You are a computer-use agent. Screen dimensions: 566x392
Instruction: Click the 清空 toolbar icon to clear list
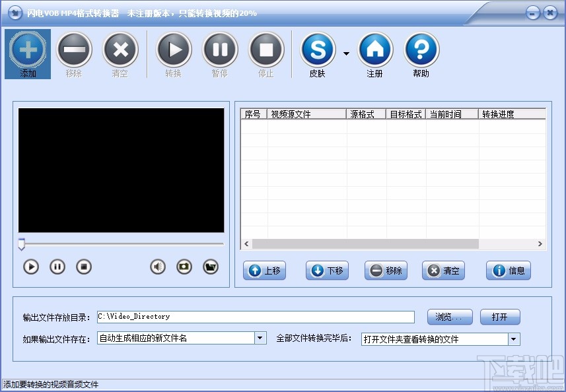click(120, 53)
